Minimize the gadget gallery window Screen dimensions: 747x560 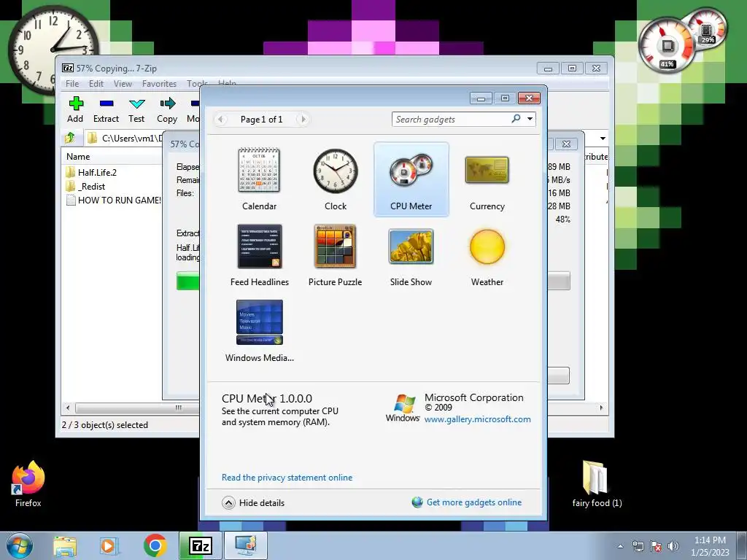tap(481, 98)
